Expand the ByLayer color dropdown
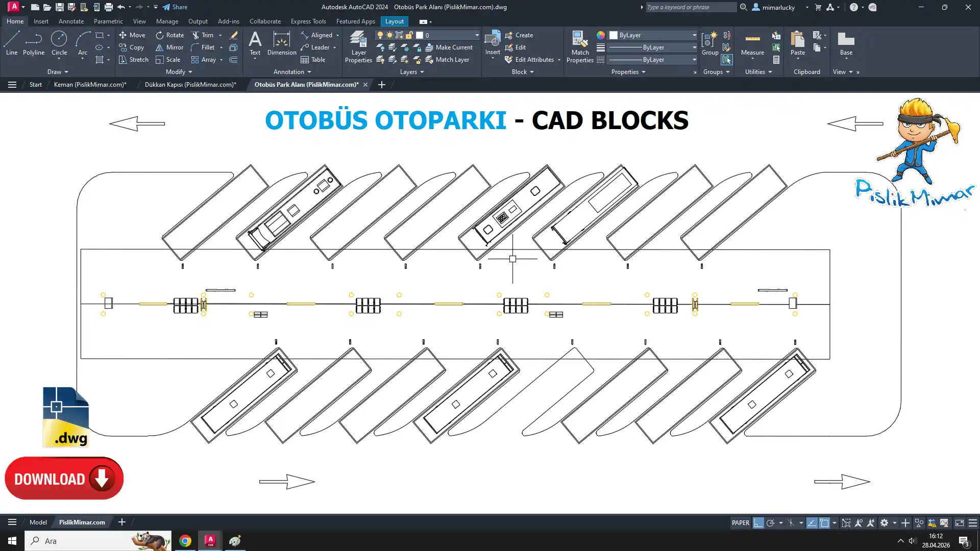Screen dimensions: 980x551 tap(694, 35)
